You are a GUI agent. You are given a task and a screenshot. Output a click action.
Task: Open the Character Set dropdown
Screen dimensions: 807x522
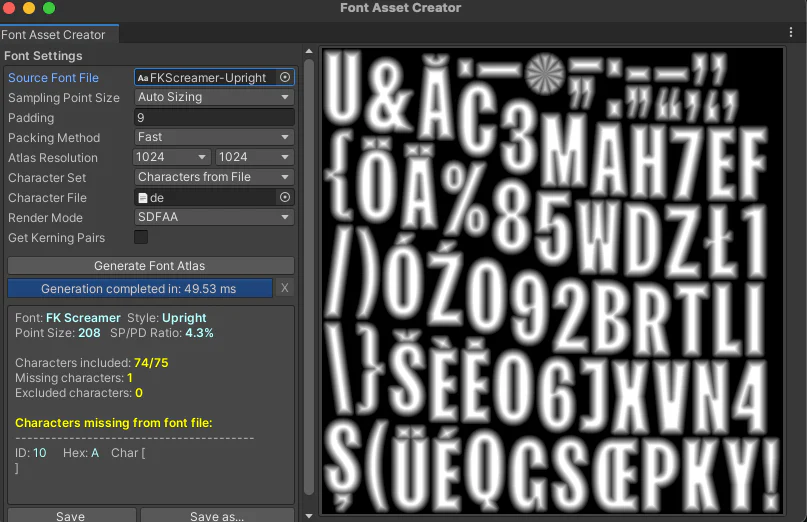214,177
